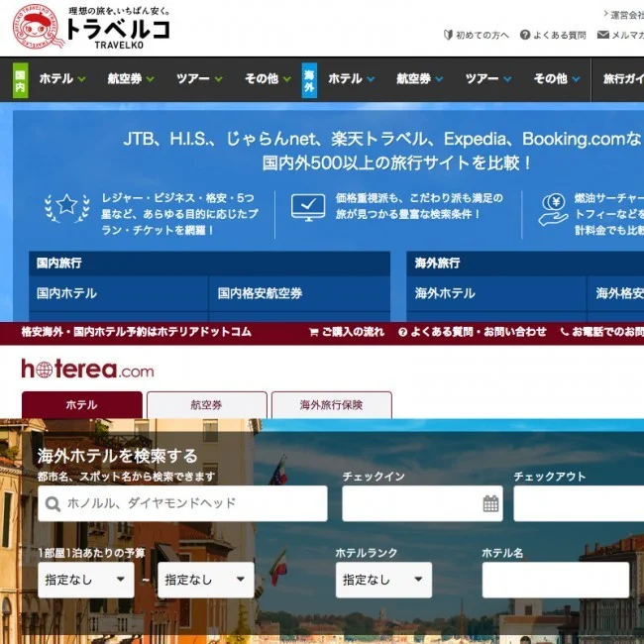Click the monitor checkmark feature icon
The image size is (644, 644).
[308, 206]
